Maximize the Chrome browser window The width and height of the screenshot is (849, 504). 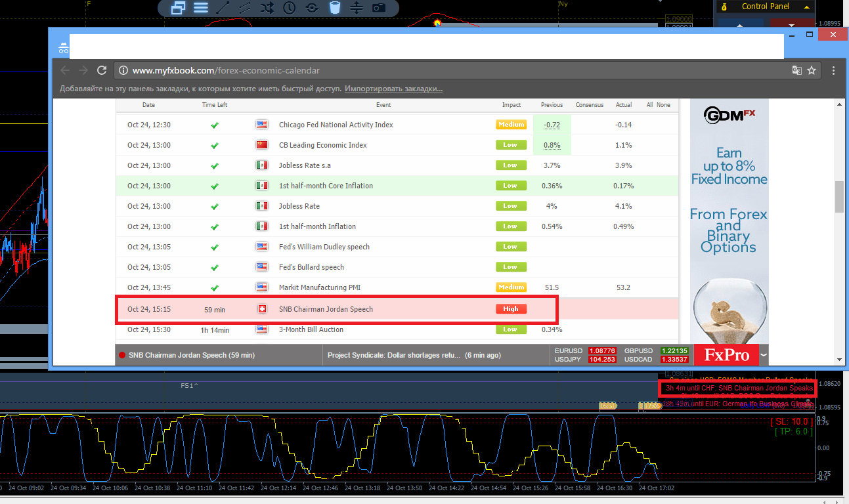tap(810, 34)
